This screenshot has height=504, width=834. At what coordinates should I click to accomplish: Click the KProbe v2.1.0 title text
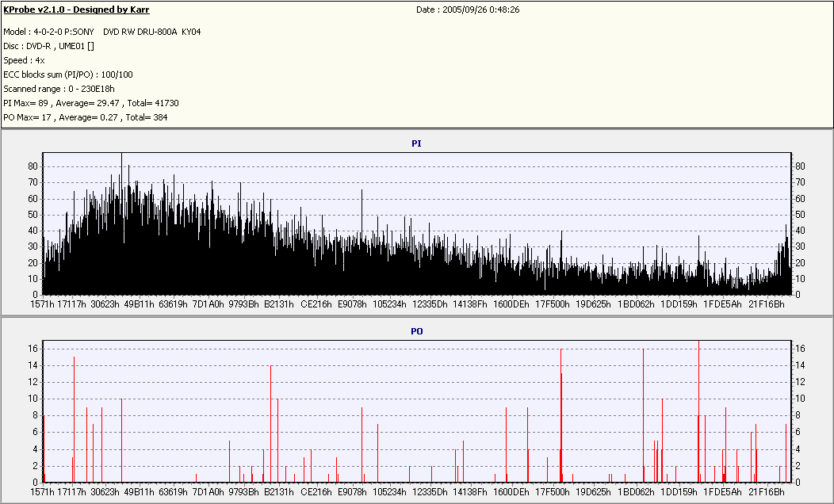[76, 10]
